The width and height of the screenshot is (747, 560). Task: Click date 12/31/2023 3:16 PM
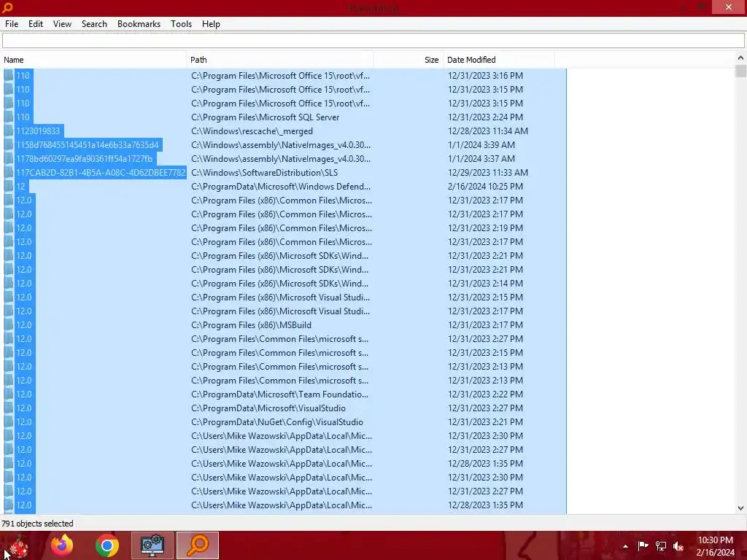(x=485, y=76)
